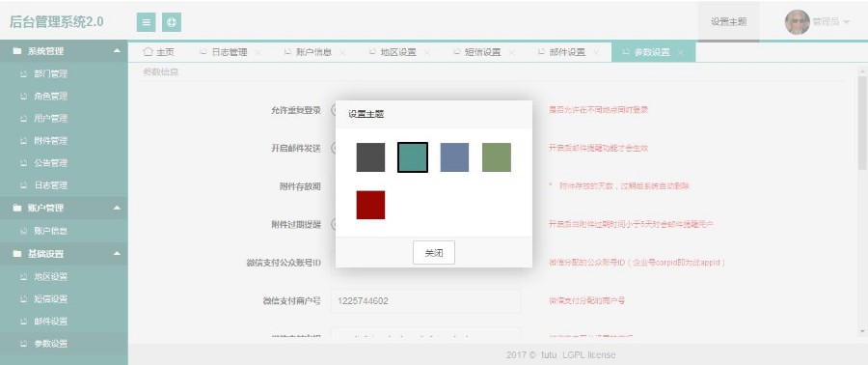Viewport: 868px width, 365px height.
Task: Collapse the 账户管理 section arrow
Action: 117,208
